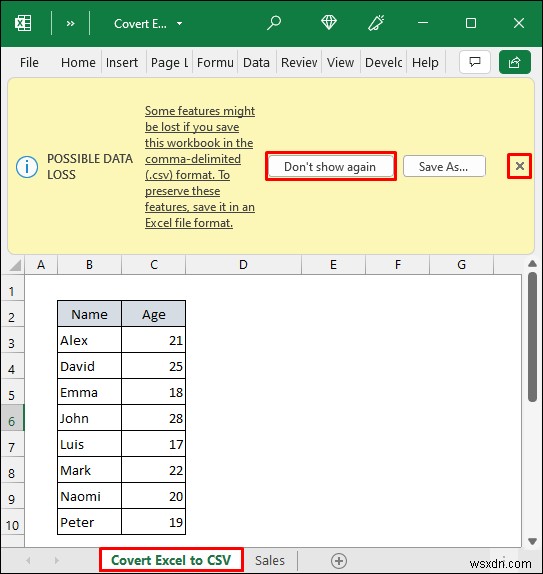This screenshot has height=574, width=543.
Task: Click the select-all corner triangle
Action: point(15,265)
